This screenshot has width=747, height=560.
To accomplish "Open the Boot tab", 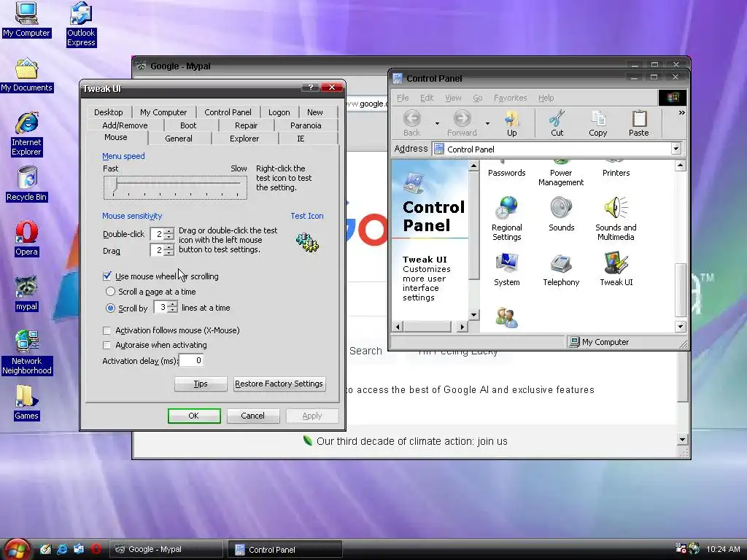I will [188, 125].
